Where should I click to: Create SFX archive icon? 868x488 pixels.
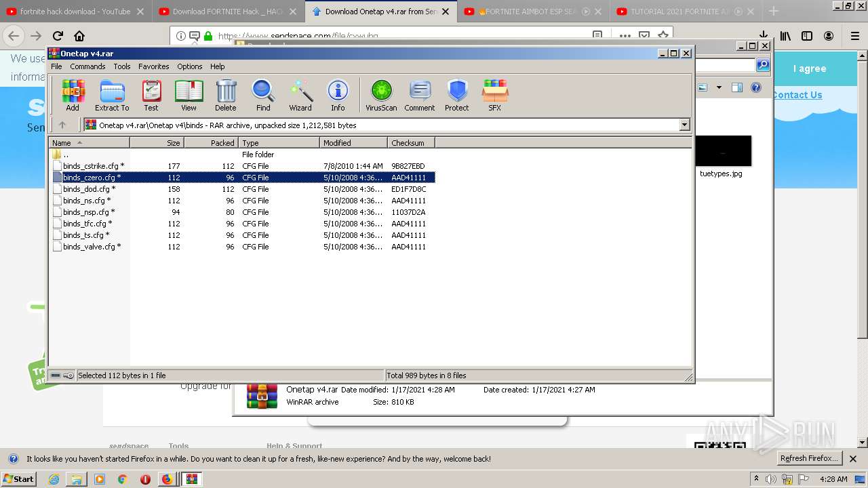tap(495, 95)
